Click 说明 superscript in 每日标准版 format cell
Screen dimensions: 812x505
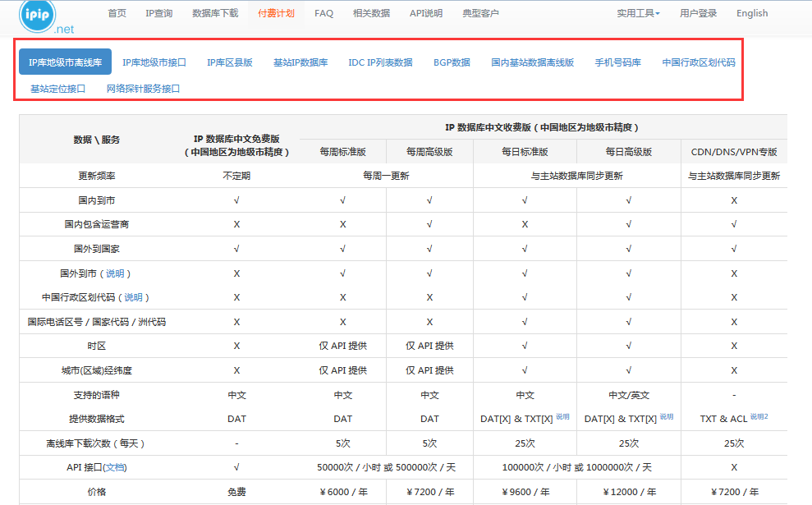point(562,416)
